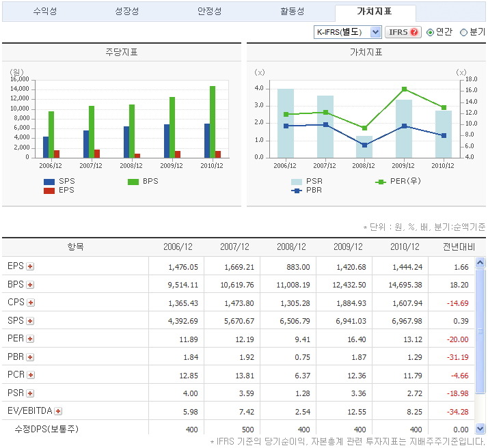Open the 성장성 tab

(x=127, y=12)
